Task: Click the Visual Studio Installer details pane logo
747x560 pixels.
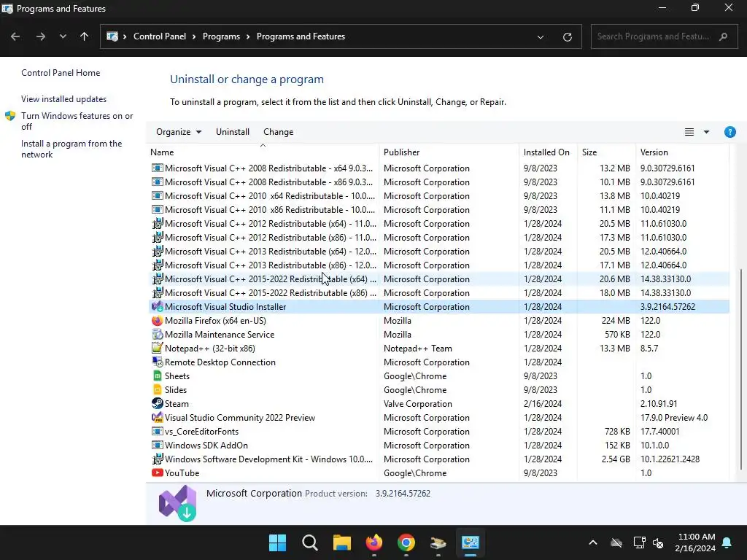Action: click(178, 503)
